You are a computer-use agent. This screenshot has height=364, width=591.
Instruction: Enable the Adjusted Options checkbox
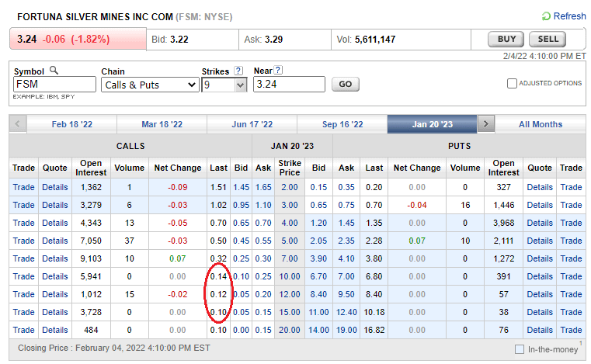pos(512,84)
